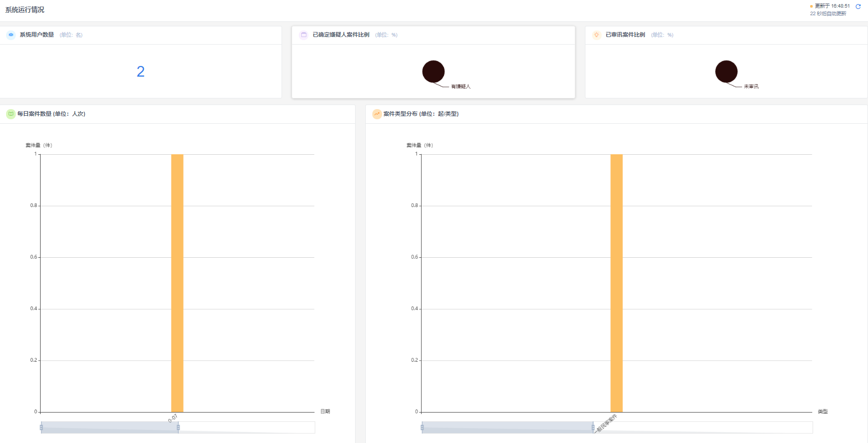This screenshot has width=868, height=443.
Task: Click the 系统用户数量 card title
Action: pyautogui.click(x=37, y=35)
